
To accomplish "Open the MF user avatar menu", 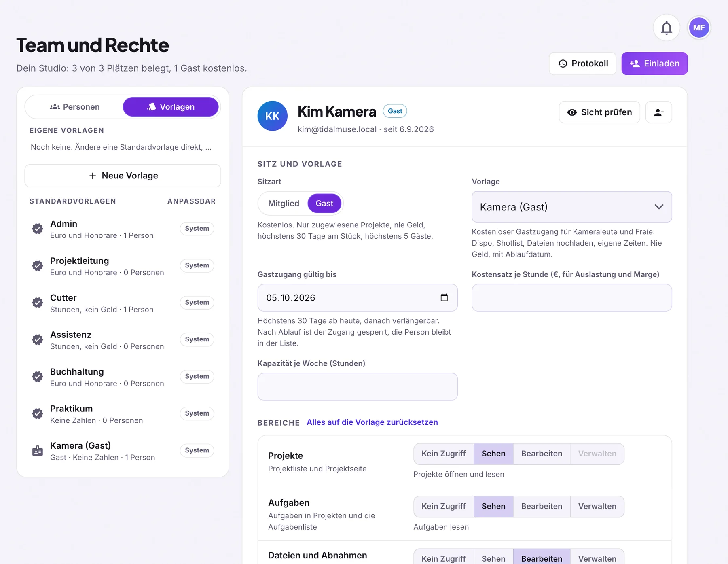I will (x=699, y=28).
